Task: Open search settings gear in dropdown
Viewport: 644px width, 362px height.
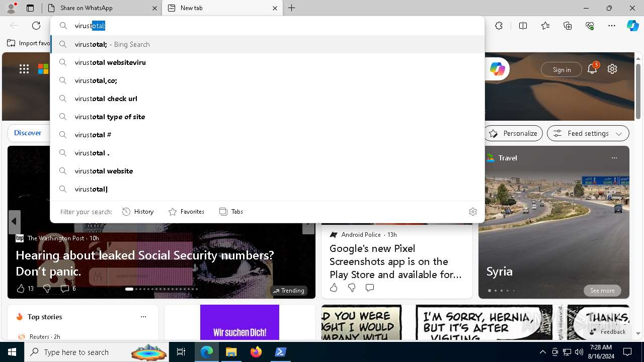Action: [x=472, y=212]
